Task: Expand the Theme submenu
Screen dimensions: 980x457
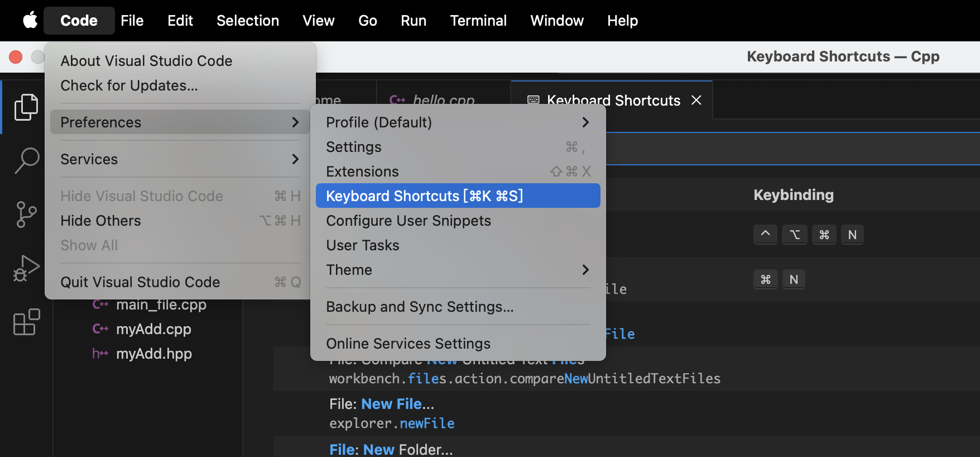Action: point(458,270)
